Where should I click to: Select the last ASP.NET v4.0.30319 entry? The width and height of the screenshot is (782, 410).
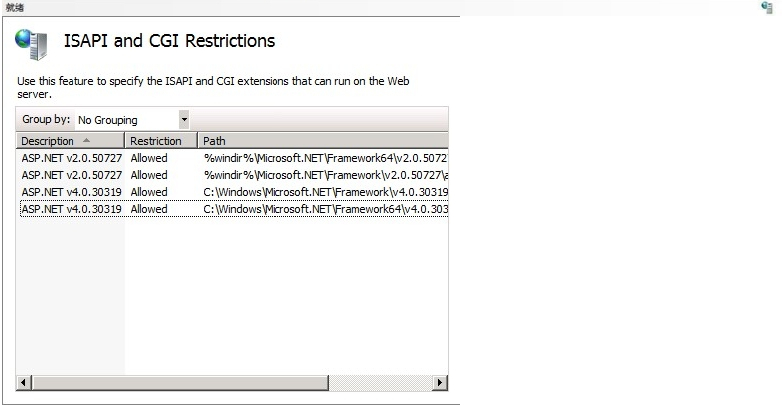click(71, 209)
